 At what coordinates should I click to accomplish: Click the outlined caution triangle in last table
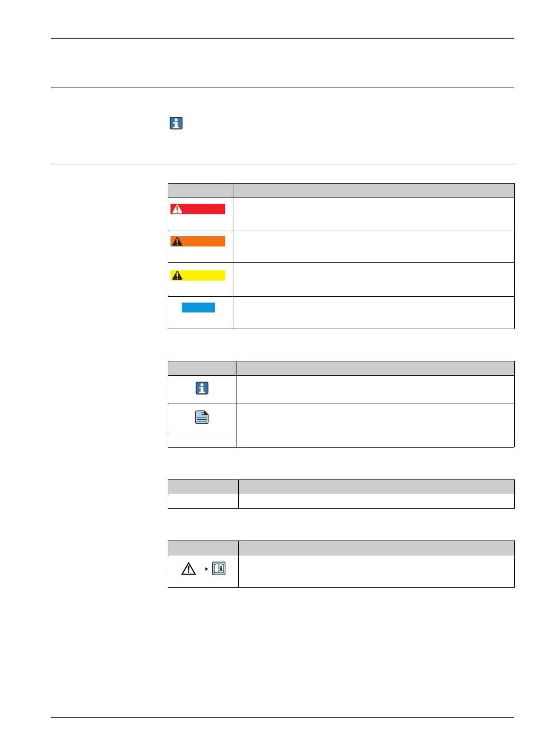click(x=188, y=569)
